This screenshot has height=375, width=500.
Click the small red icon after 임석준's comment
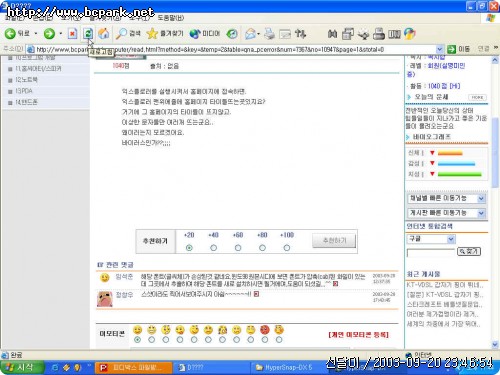click(335, 284)
